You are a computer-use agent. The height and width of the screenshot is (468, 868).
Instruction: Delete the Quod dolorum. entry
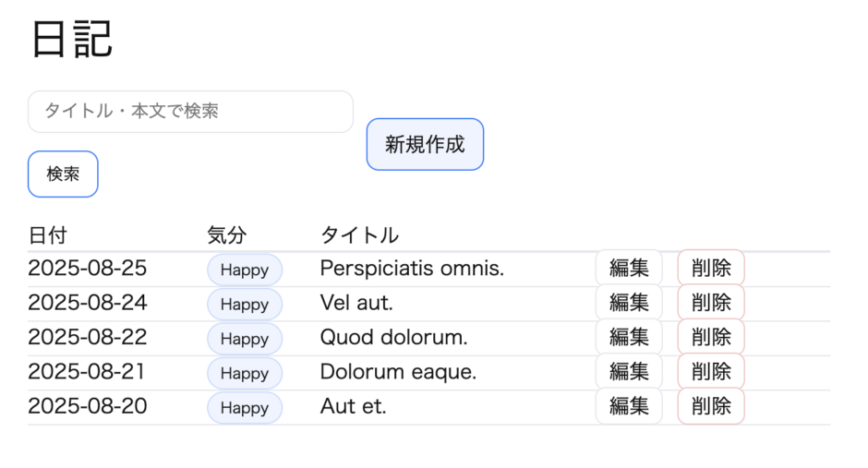pyautogui.click(x=711, y=337)
